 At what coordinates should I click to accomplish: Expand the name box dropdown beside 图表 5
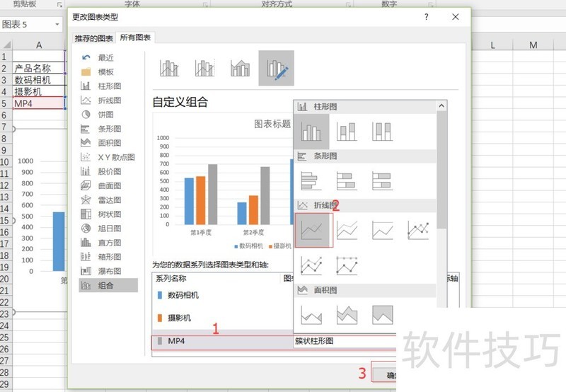click(x=57, y=25)
